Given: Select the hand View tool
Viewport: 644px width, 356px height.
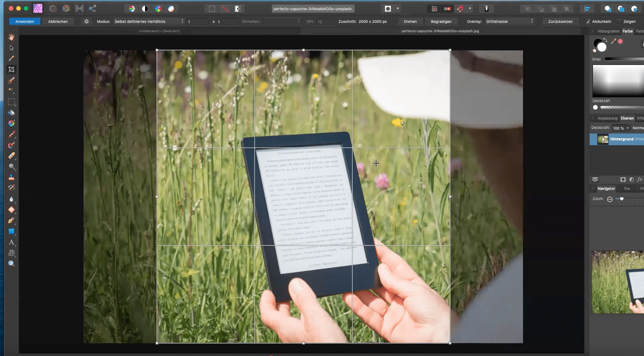Looking at the screenshot, I should (x=11, y=37).
